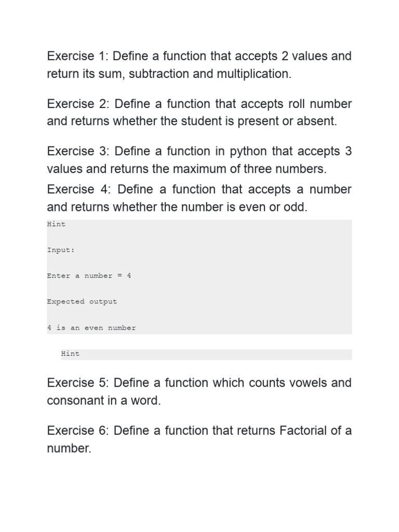
Task: Click the 'Expected output' line
Action: coord(82,302)
